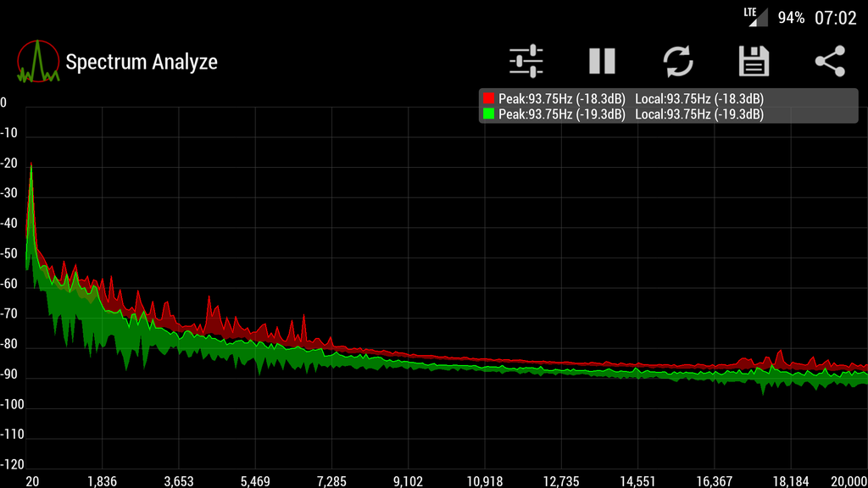Save the spectrum with floppy disk icon
The image size is (868, 488).
pos(754,61)
